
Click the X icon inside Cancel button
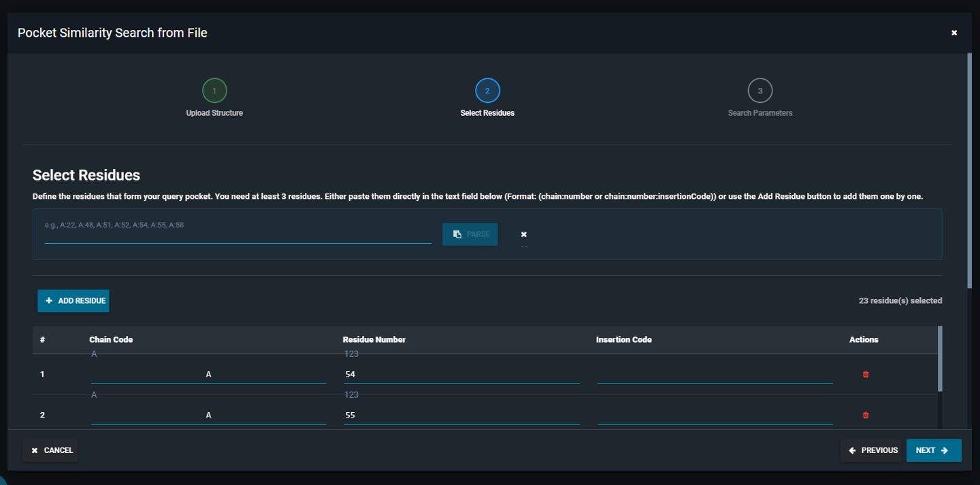coord(34,450)
